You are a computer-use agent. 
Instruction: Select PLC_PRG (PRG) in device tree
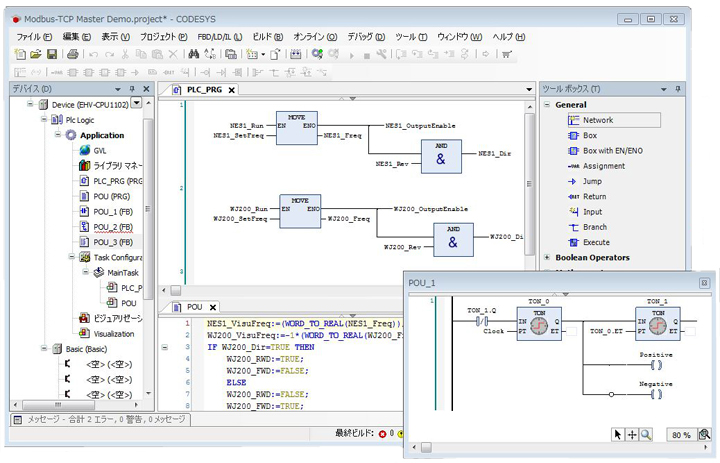pos(111,181)
